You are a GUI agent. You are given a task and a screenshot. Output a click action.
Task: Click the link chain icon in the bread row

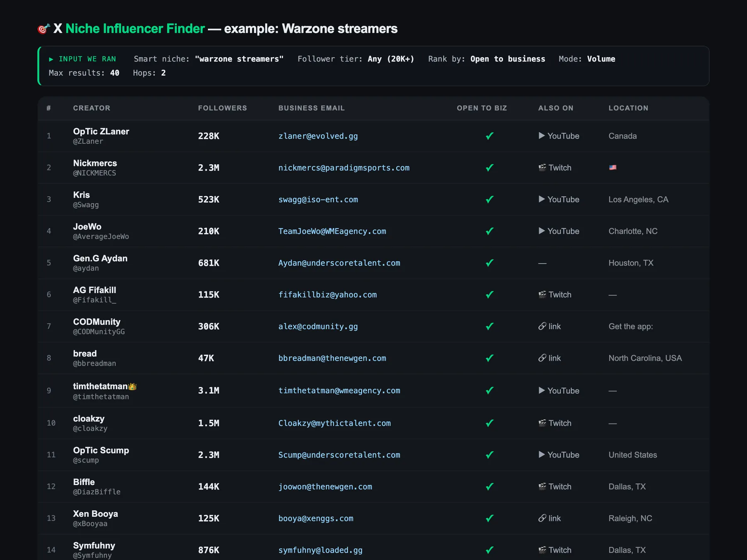click(x=542, y=358)
